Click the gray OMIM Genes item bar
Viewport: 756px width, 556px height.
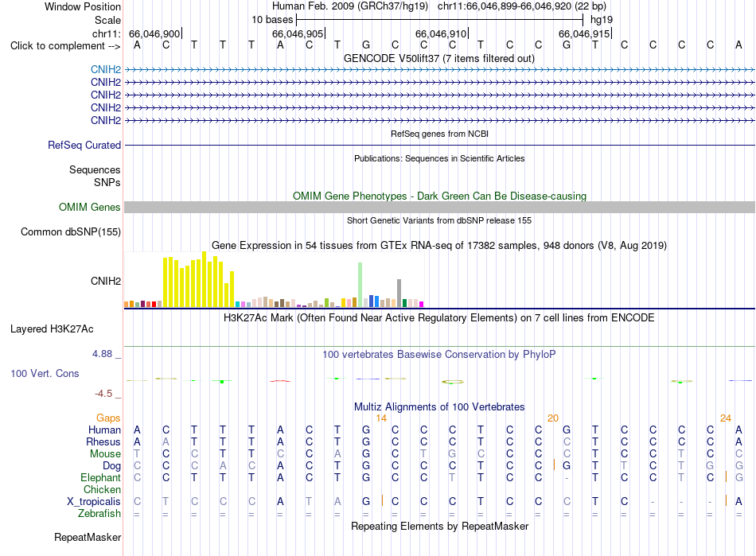pyautogui.click(x=439, y=207)
